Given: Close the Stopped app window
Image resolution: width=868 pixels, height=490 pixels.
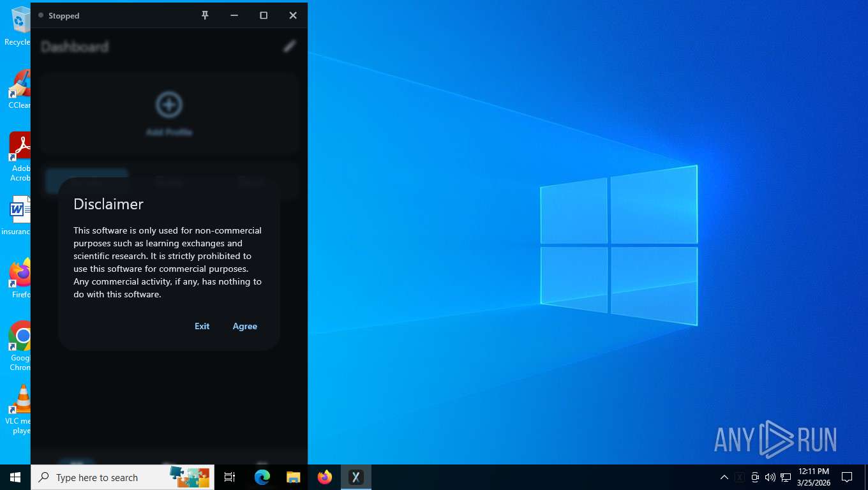Looking at the screenshot, I should click(x=293, y=15).
